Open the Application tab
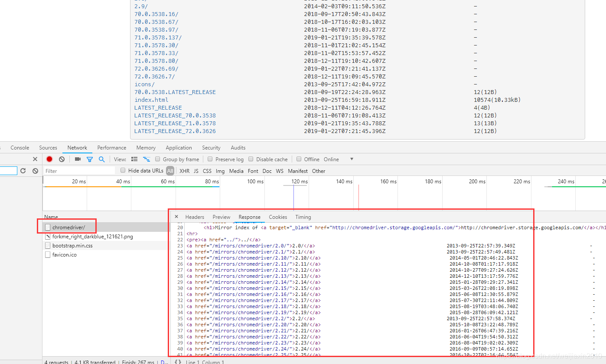 (179, 148)
